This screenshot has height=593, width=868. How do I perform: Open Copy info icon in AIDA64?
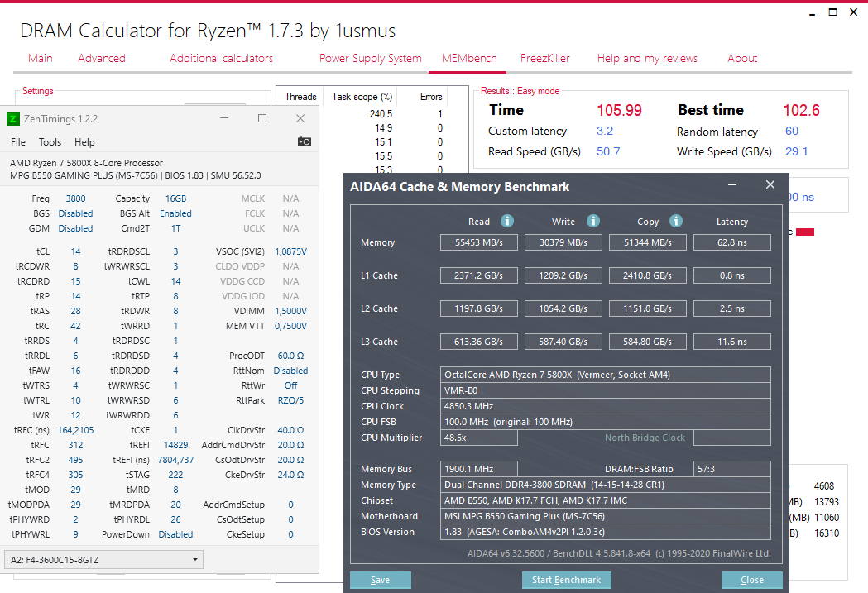[676, 221]
